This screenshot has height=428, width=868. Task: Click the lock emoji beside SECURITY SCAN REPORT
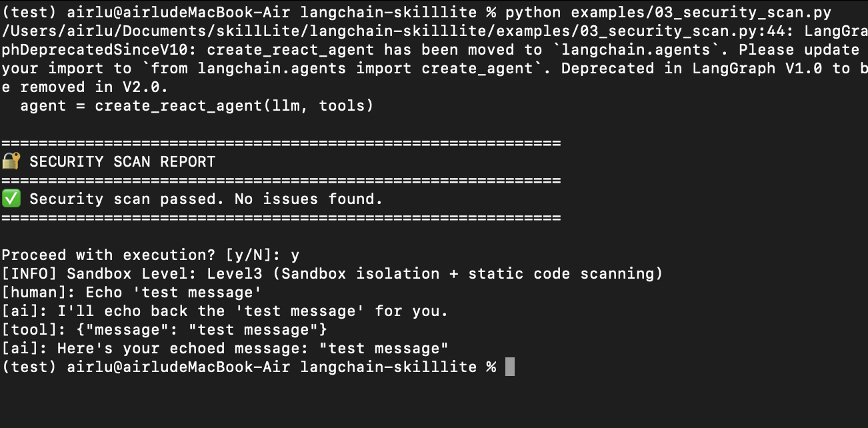click(x=11, y=161)
